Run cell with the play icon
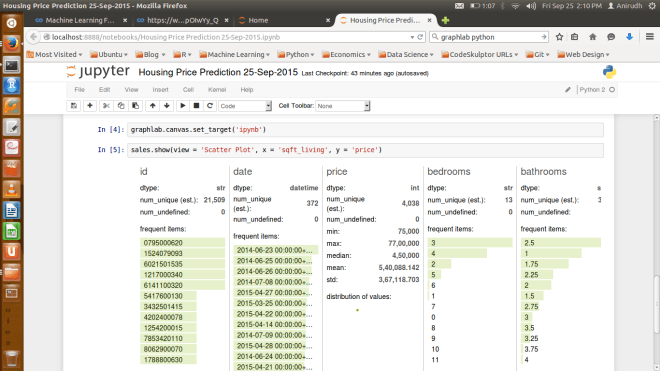Screen dimensions: 660x371 (x=183, y=106)
